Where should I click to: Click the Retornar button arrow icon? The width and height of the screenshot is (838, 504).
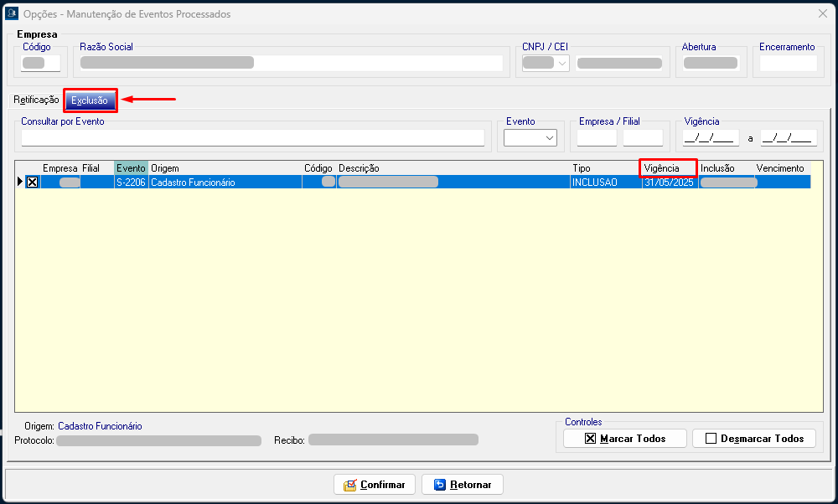click(x=439, y=485)
